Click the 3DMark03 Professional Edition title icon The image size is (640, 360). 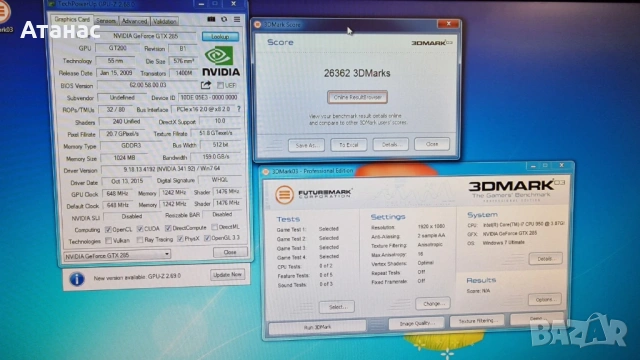[x=266, y=171]
